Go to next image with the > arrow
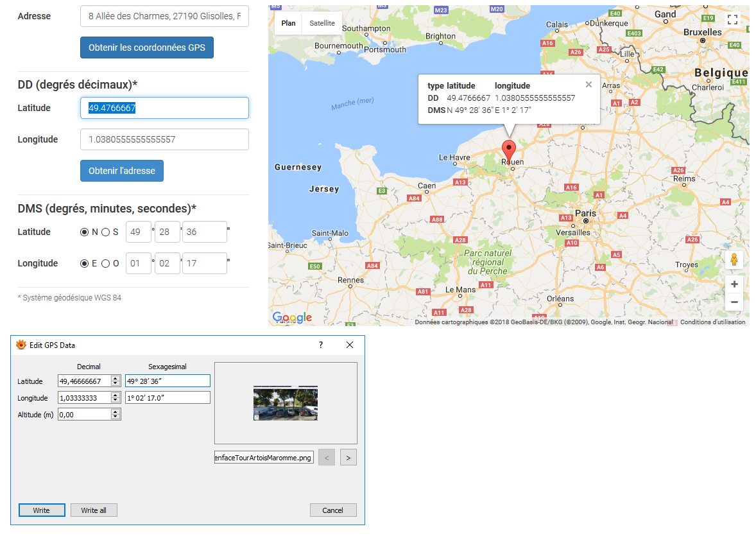This screenshot has height=538, width=756. coord(348,457)
